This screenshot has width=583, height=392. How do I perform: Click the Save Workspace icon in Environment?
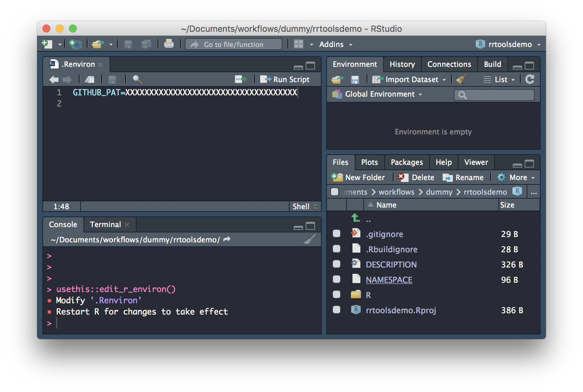(x=355, y=80)
